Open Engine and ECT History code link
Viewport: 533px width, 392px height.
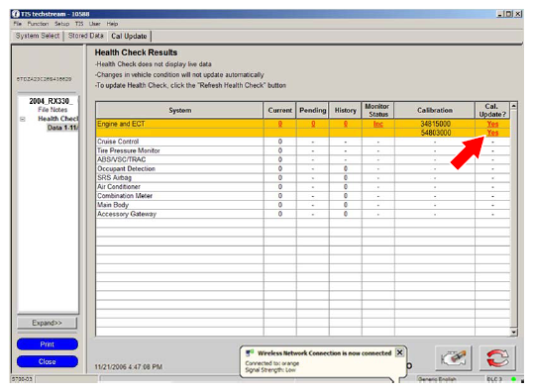pyautogui.click(x=346, y=124)
